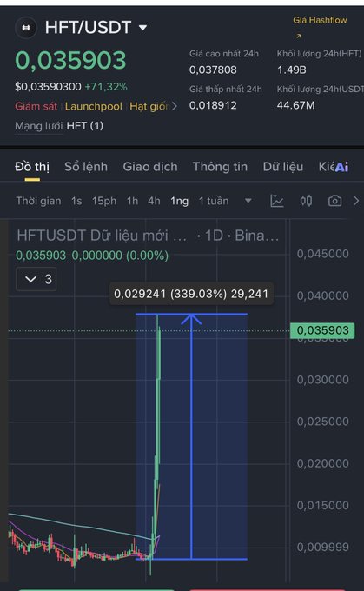Open Mạng lưới HFT (1) network info

click(x=59, y=126)
